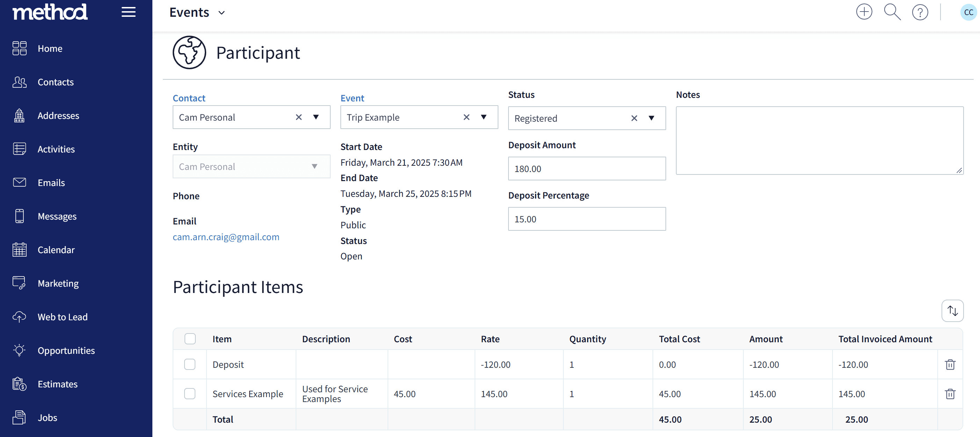Click into the Notes text area
The width and height of the screenshot is (980, 437).
tap(820, 141)
